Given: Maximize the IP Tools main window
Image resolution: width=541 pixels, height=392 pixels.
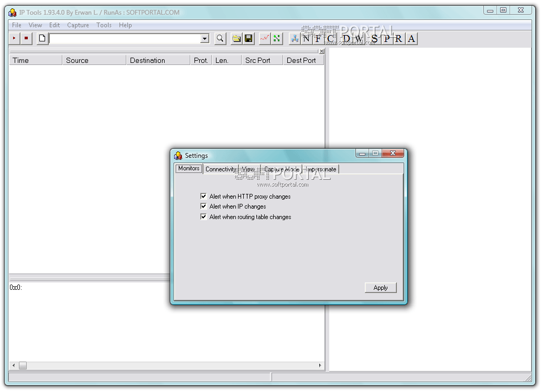Looking at the screenshot, I should (x=503, y=10).
